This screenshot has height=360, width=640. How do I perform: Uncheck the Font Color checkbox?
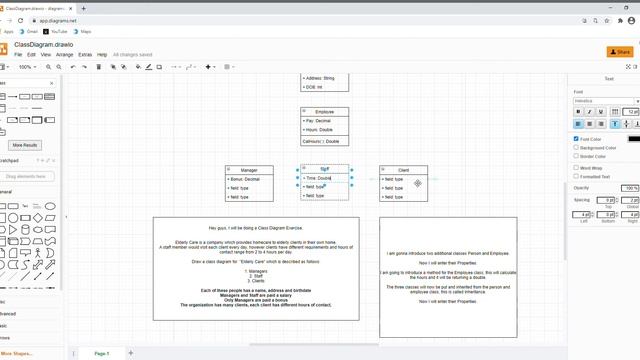pos(576,139)
